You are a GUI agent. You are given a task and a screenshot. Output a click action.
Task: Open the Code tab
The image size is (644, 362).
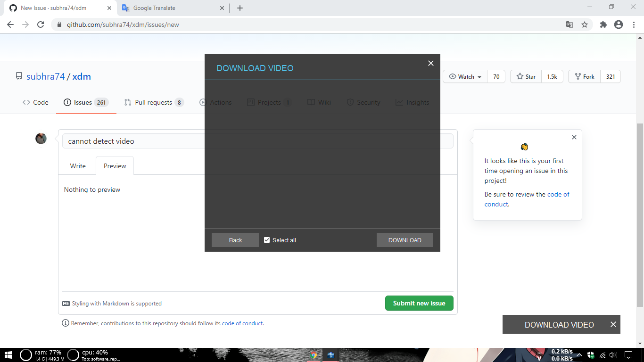tap(35, 102)
